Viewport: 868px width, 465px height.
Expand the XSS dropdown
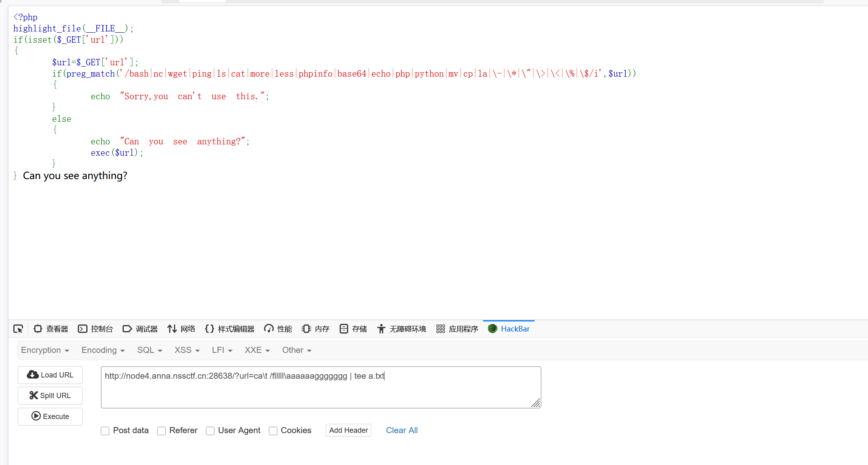pos(187,350)
